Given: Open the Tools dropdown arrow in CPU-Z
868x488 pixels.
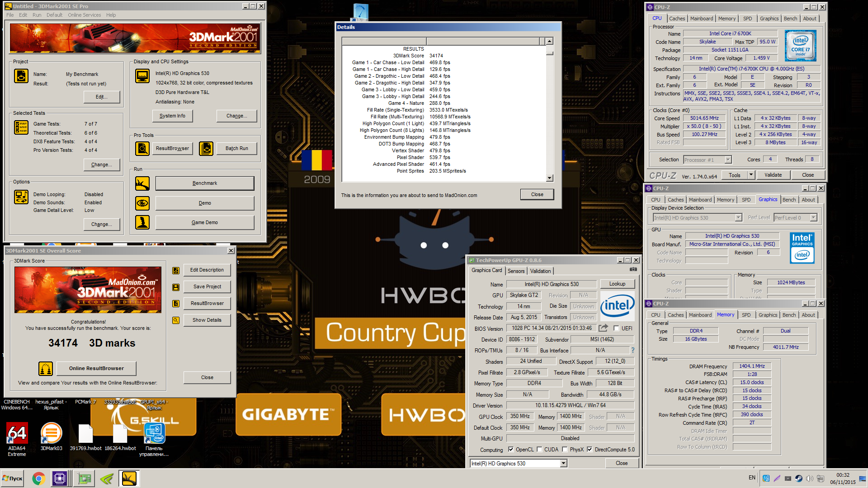Looking at the screenshot, I should [x=751, y=175].
